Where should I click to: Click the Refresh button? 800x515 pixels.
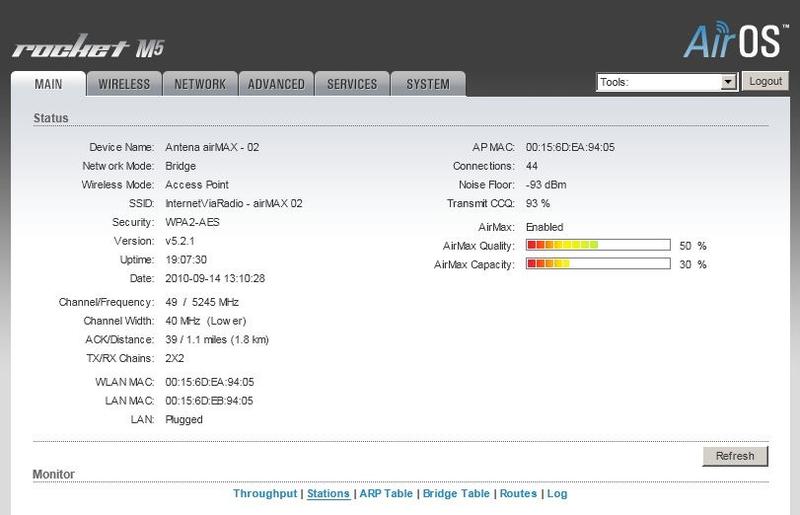(735, 456)
